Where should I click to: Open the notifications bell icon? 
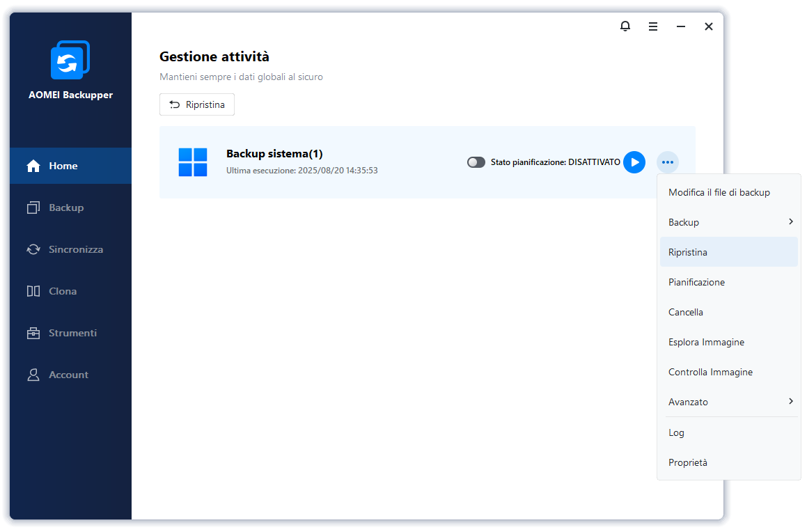pos(625,26)
